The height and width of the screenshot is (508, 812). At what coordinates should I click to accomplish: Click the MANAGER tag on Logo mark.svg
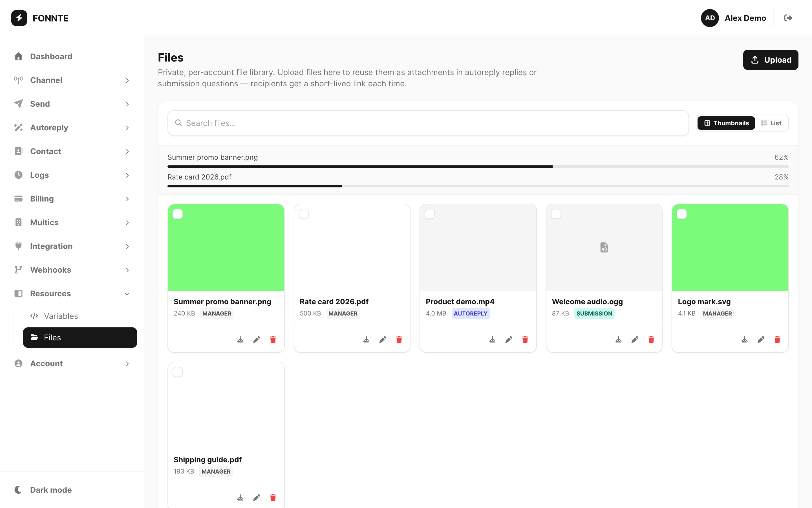pos(717,313)
